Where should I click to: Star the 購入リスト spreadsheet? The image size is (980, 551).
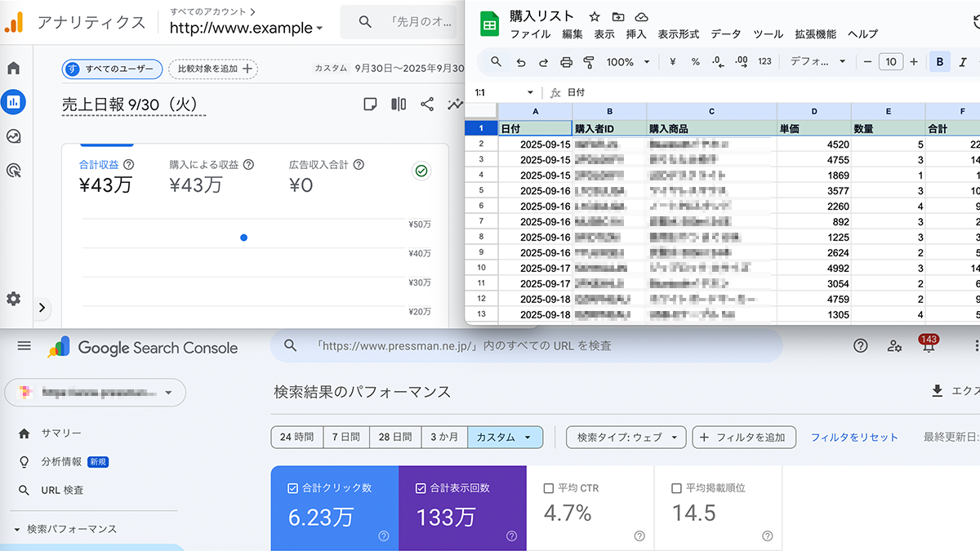(595, 16)
